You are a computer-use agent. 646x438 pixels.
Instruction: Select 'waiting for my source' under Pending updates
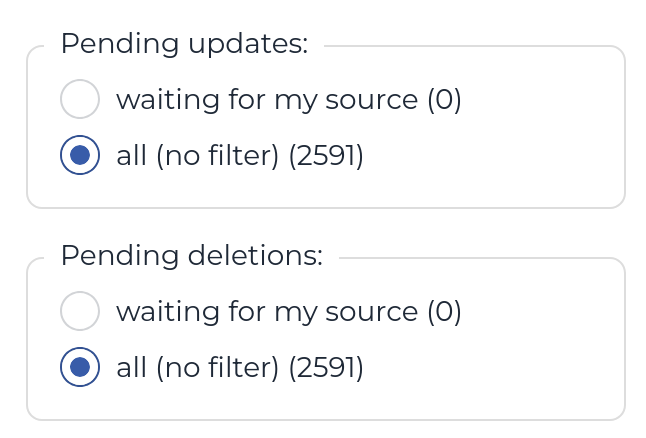[x=80, y=99]
